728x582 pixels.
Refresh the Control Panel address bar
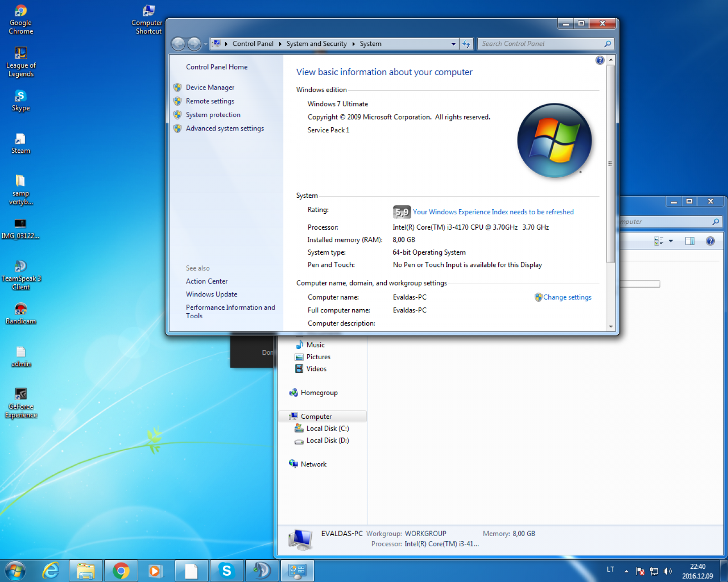(x=466, y=44)
